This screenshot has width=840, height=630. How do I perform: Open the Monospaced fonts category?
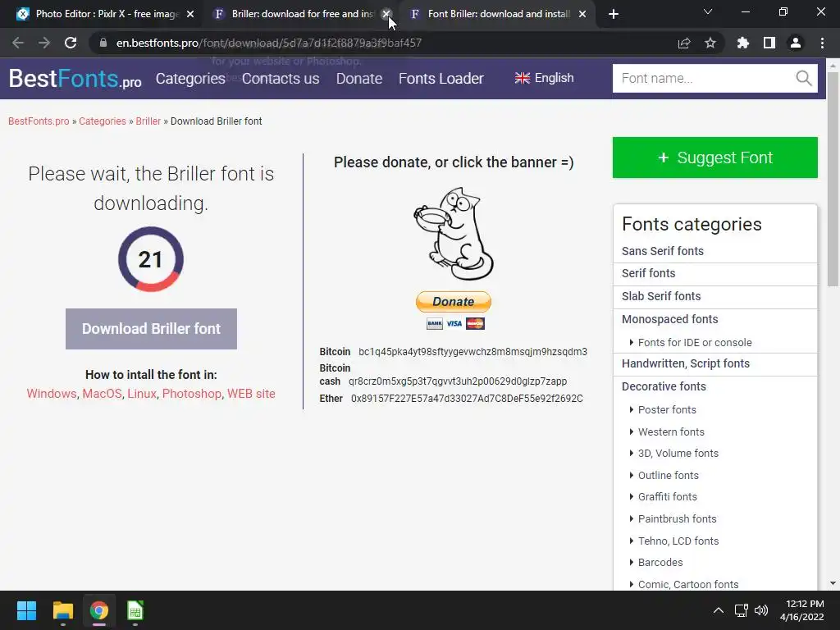(669, 319)
